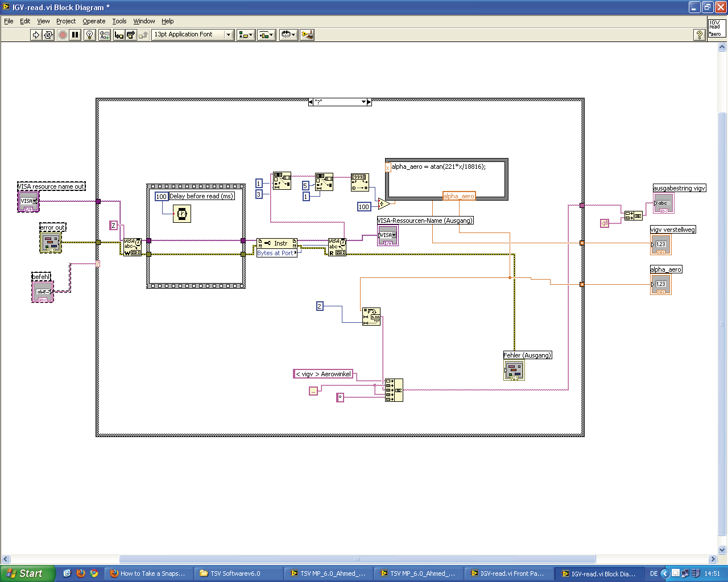Click the Windows Start button

(27, 573)
